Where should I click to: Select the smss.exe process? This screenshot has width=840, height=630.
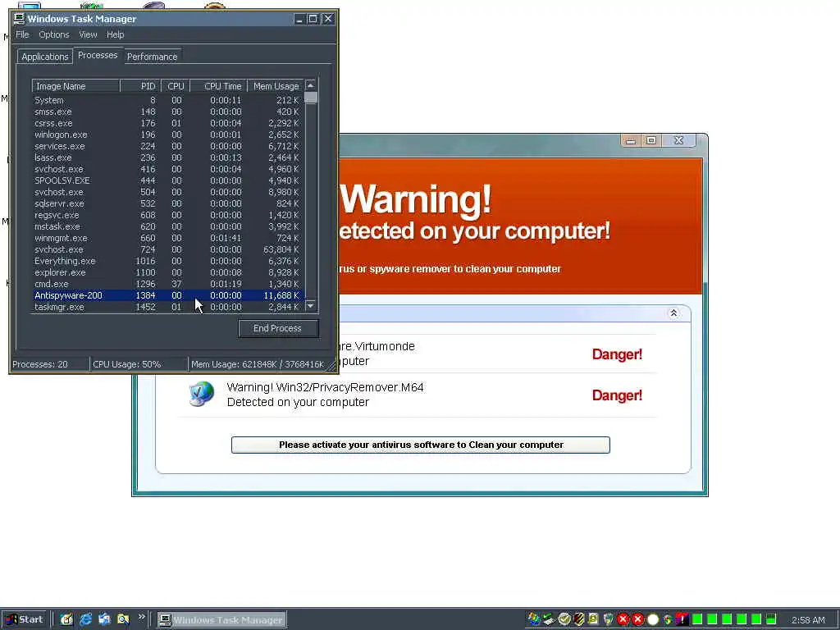pos(167,112)
